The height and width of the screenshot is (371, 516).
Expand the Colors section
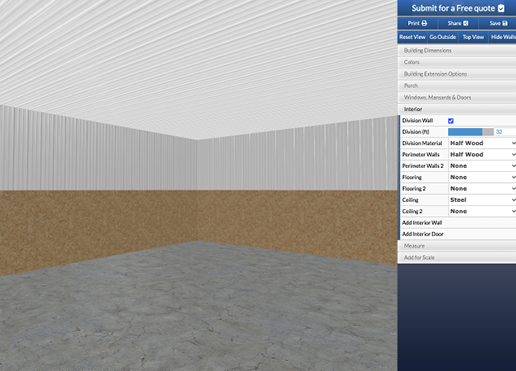[x=457, y=62]
